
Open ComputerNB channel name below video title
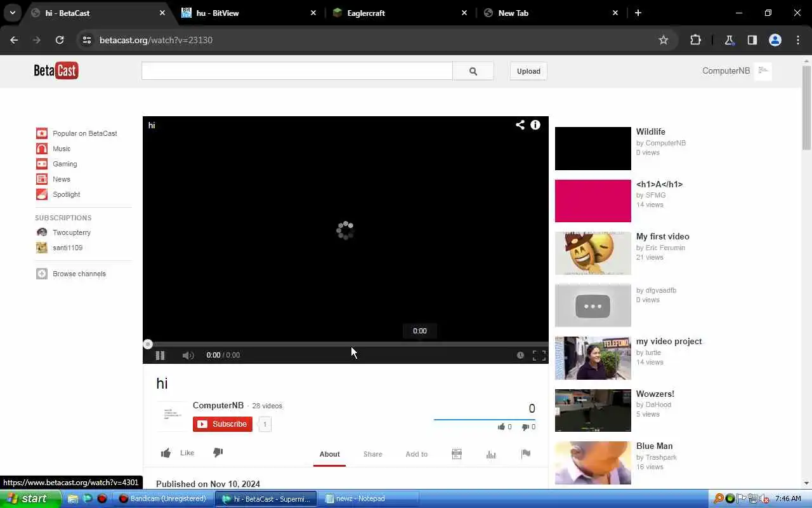[218, 405]
